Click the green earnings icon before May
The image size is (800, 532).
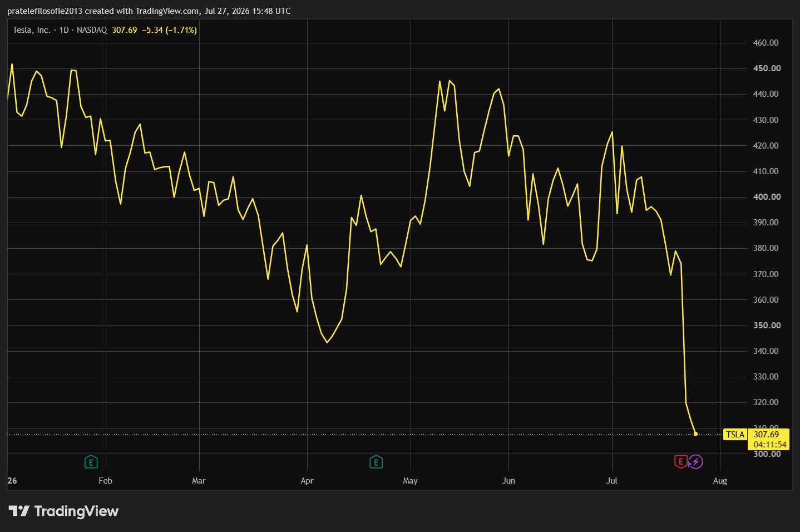376,462
